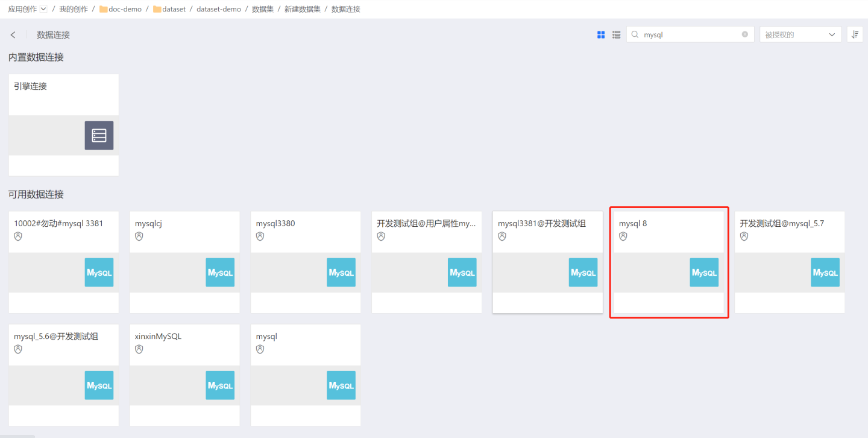Open the 被授权的 filter dropdown

pyautogui.click(x=800, y=34)
